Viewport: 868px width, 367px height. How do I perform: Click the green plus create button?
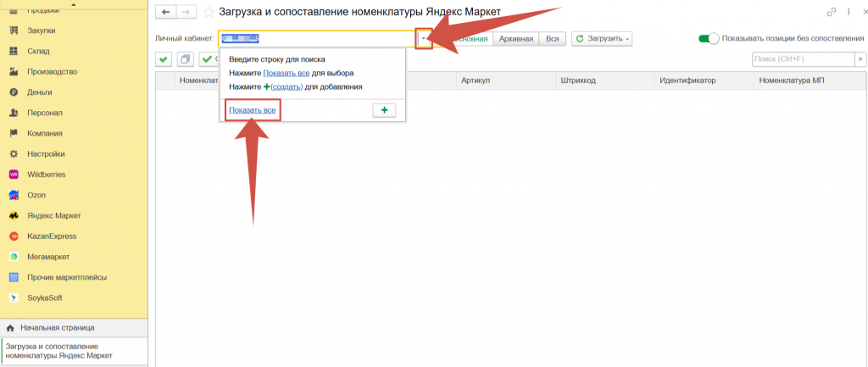coord(384,111)
